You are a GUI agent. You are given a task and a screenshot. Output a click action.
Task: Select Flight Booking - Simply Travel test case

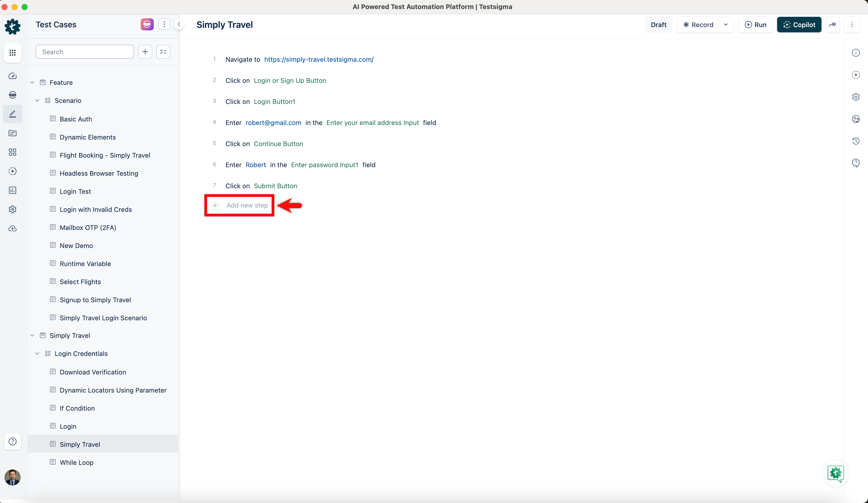[x=105, y=155]
